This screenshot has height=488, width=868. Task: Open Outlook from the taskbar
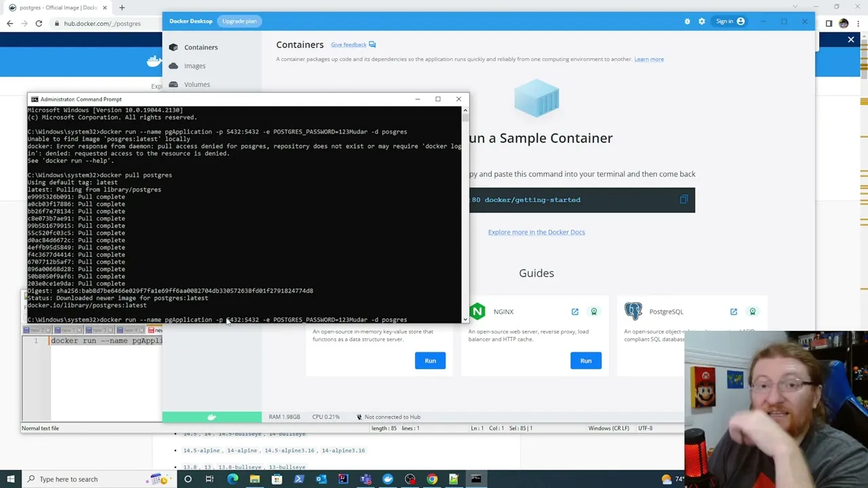pyautogui.click(x=321, y=479)
